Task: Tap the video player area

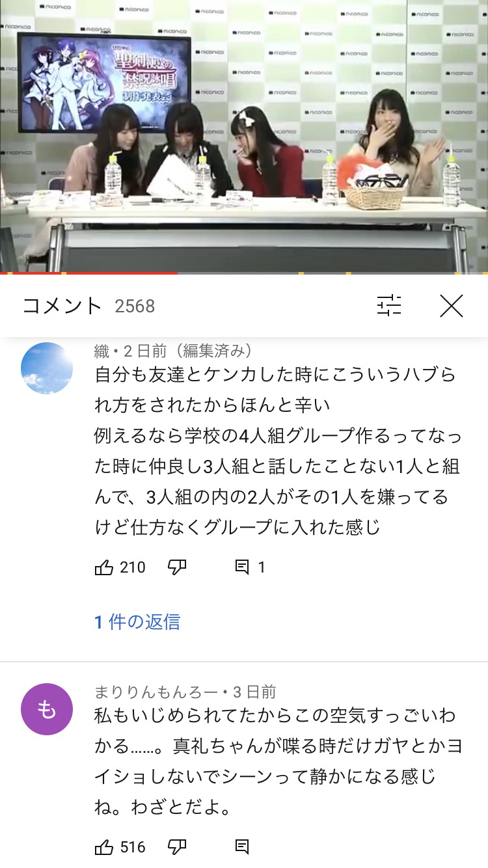Action: click(x=244, y=135)
